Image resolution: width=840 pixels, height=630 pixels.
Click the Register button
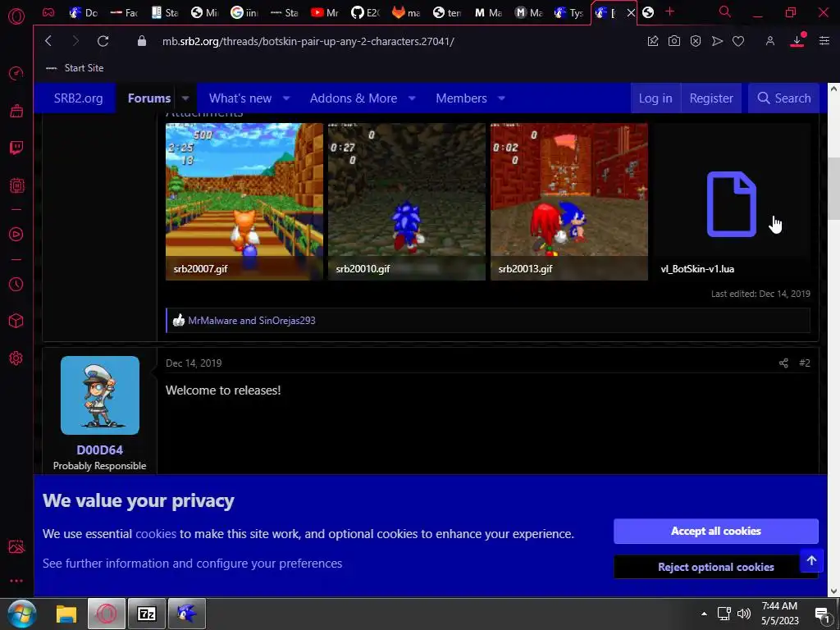(711, 98)
